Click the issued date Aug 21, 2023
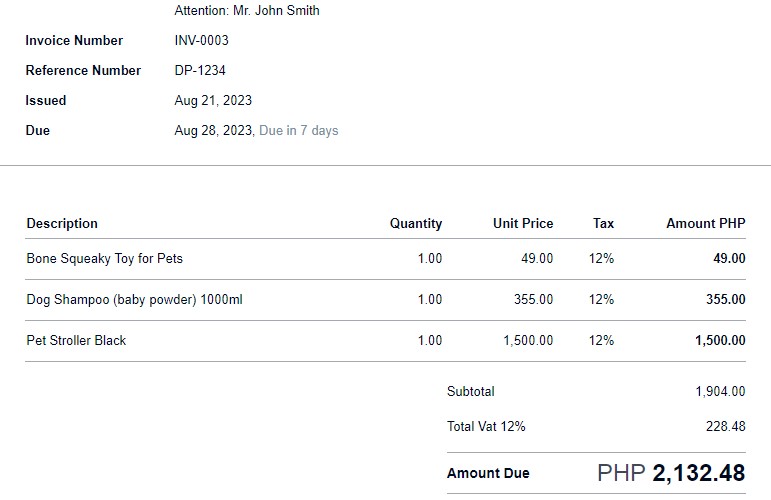 point(213,101)
